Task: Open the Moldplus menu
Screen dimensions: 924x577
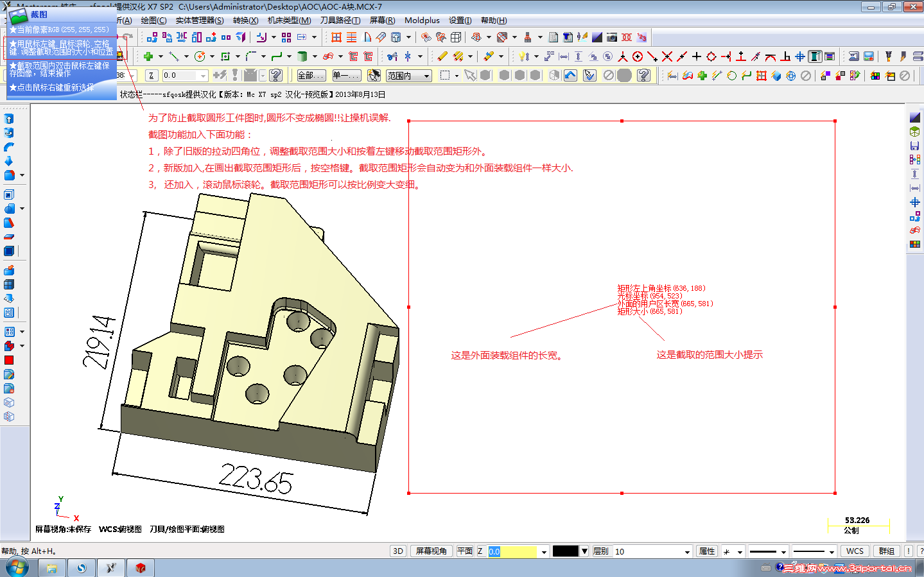Action: [x=423, y=21]
